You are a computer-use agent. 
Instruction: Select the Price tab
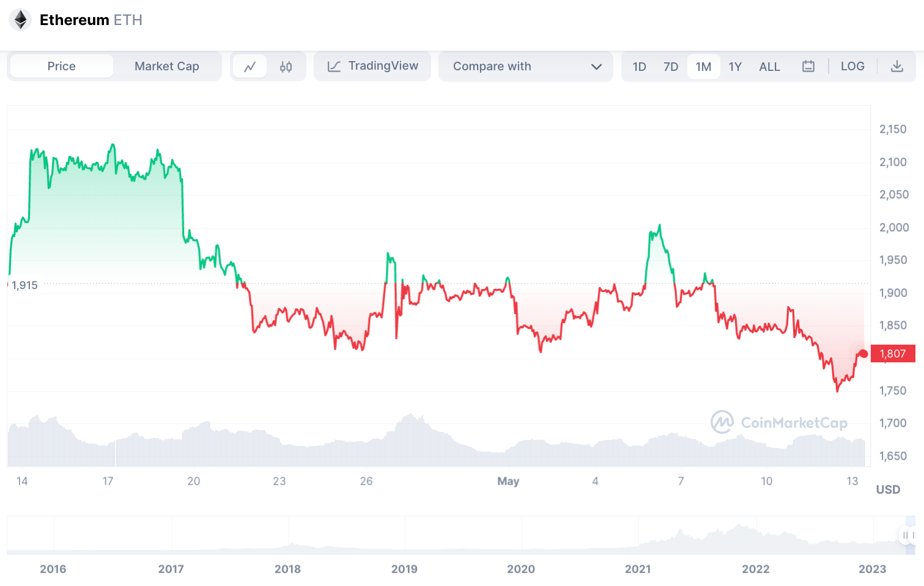click(62, 66)
